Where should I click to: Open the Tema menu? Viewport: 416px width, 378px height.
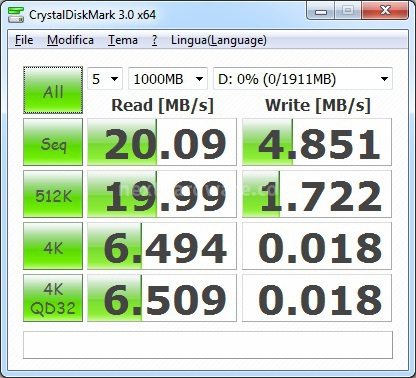point(123,40)
